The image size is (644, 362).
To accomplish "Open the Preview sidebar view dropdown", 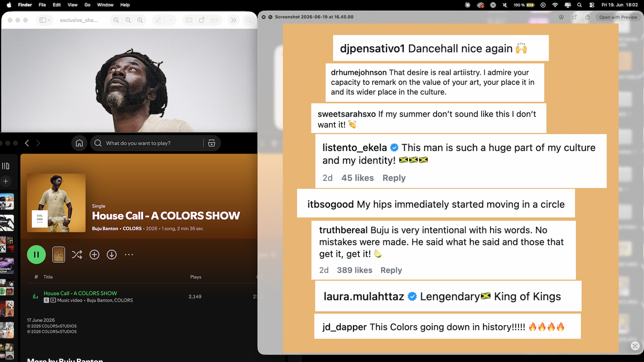I will [x=45, y=20].
